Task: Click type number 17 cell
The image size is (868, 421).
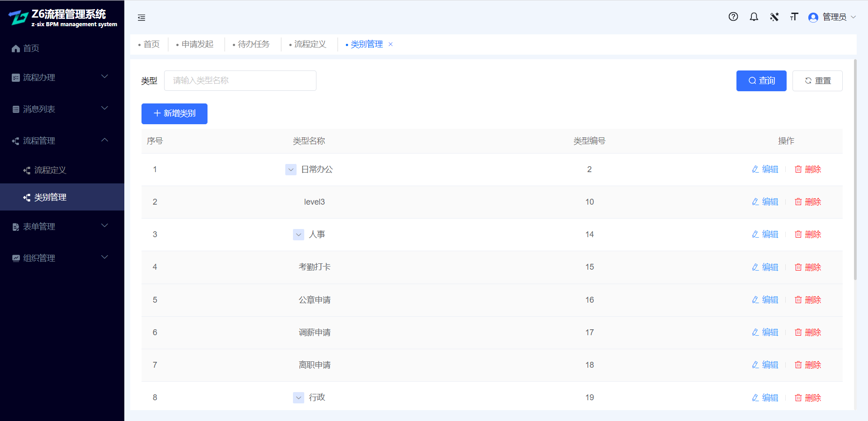Action: [x=590, y=332]
